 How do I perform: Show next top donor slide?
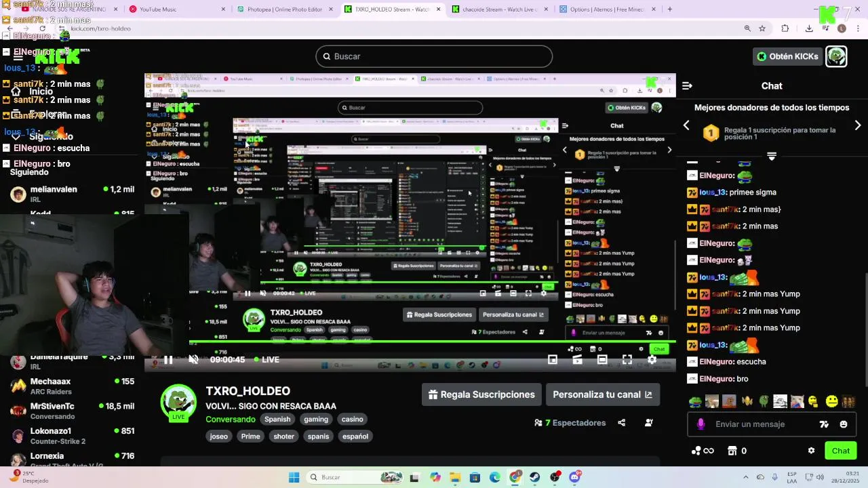pyautogui.click(x=858, y=125)
